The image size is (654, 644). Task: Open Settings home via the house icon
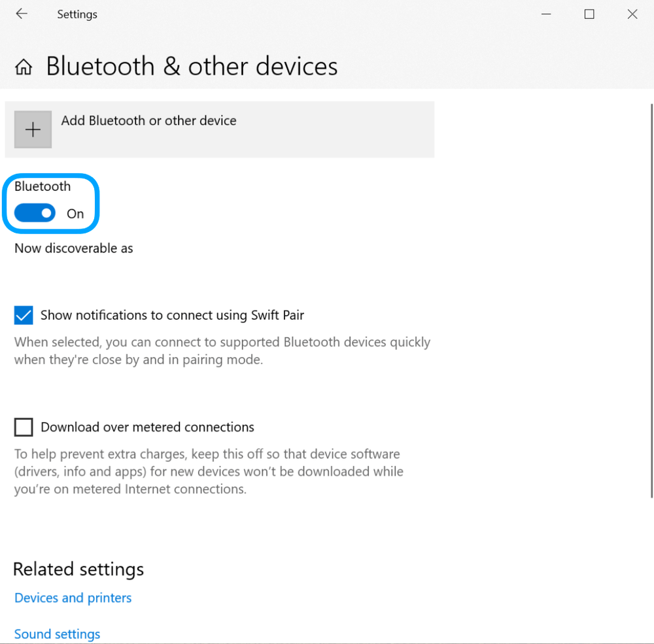24,67
